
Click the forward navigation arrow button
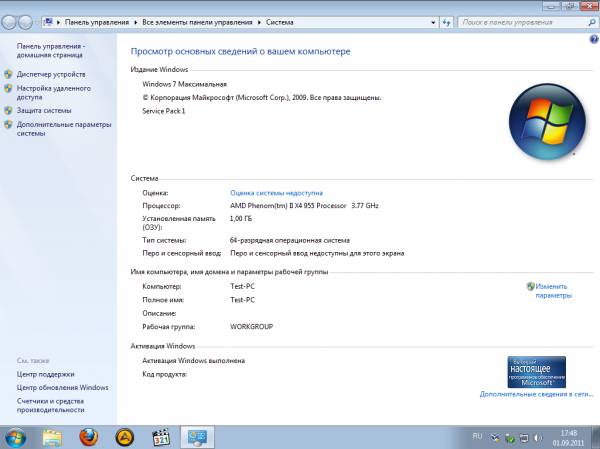pyautogui.click(x=26, y=22)
